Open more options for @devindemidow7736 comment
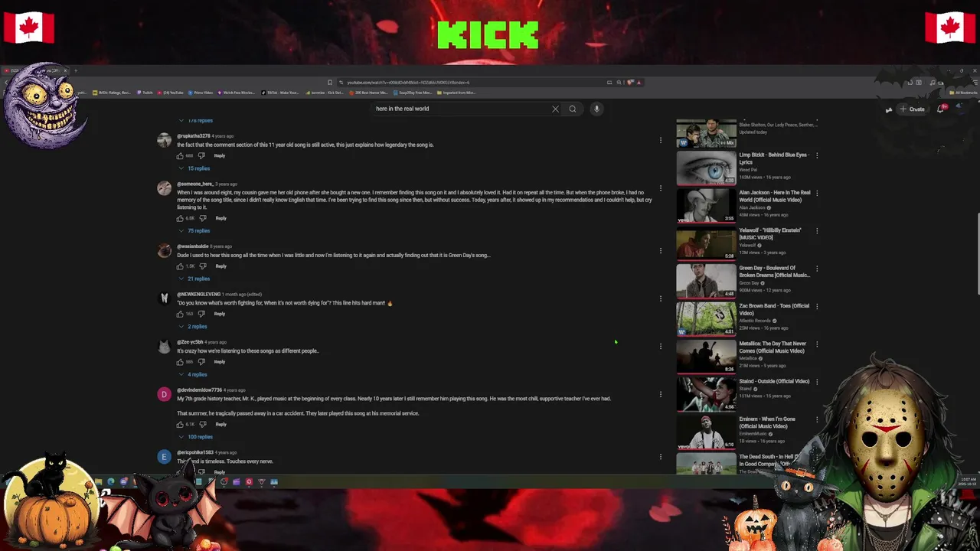The image size is (980, 551). (661, 394)
